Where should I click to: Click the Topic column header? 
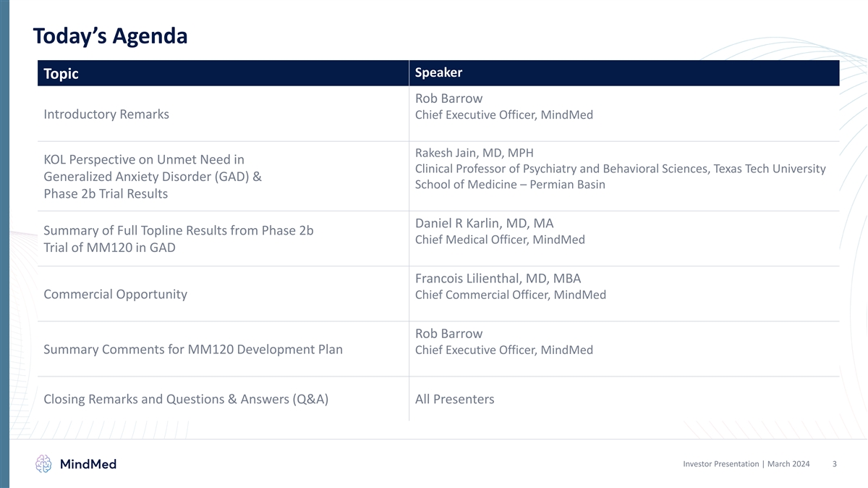pos(61,74)
